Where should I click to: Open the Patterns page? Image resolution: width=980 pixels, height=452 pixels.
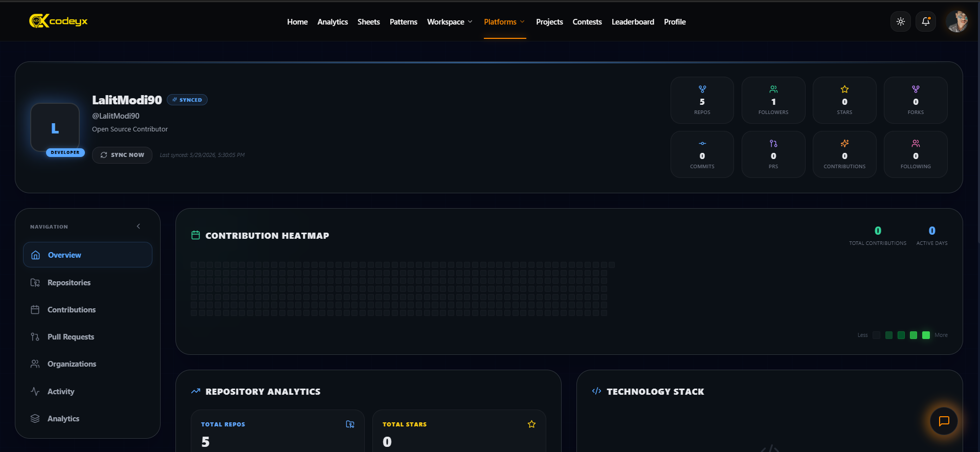(x=403, y=22)
